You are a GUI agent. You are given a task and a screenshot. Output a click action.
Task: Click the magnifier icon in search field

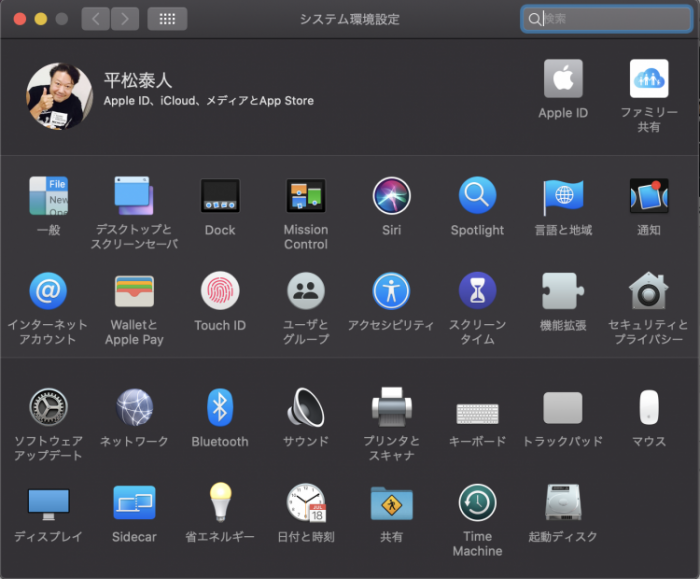tap(534, 19)
